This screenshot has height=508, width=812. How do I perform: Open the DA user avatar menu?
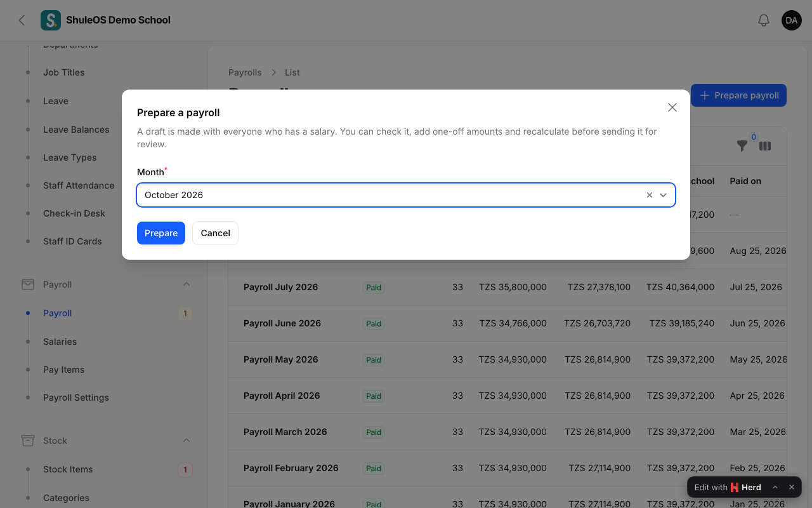(x=792, y=20)
